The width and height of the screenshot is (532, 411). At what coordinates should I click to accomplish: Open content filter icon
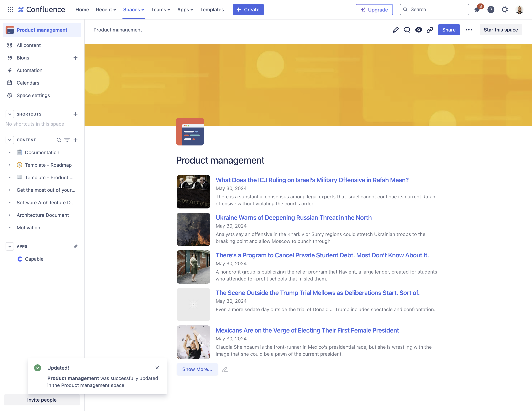pyautogui.click(x=67, y=140)
